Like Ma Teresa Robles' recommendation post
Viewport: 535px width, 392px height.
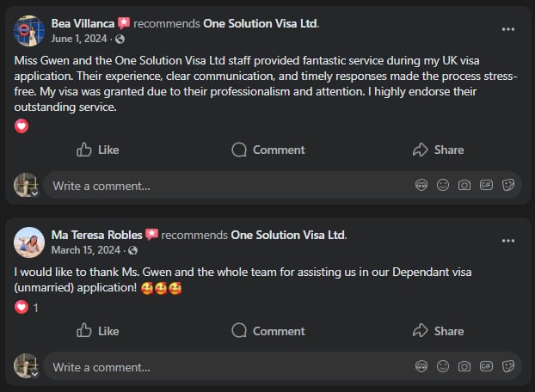coord(97,330)
